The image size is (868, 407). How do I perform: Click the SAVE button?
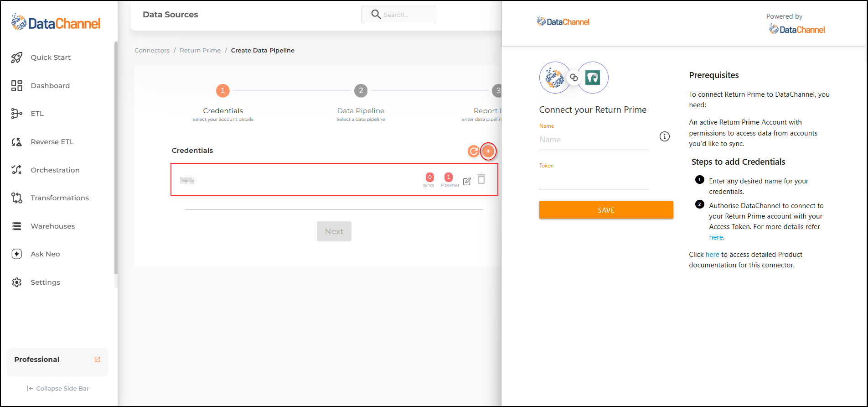pyautogui.click(x=606, y=210)
